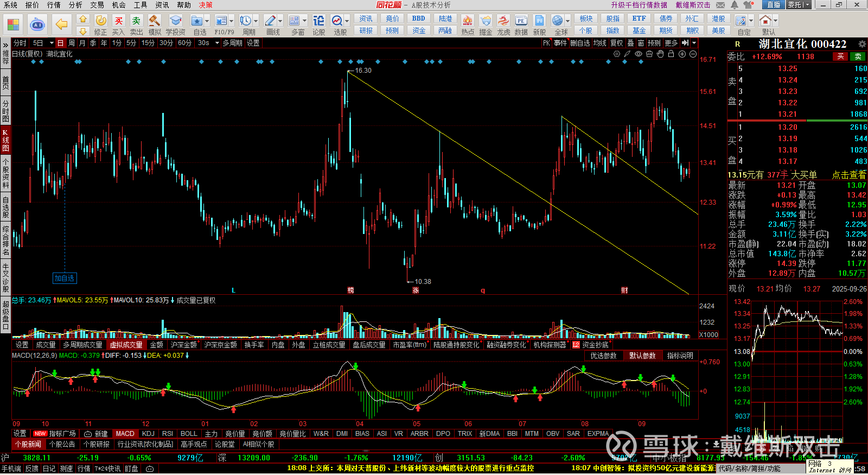Switch to 周 weekly period

click(x=72, y=43)
